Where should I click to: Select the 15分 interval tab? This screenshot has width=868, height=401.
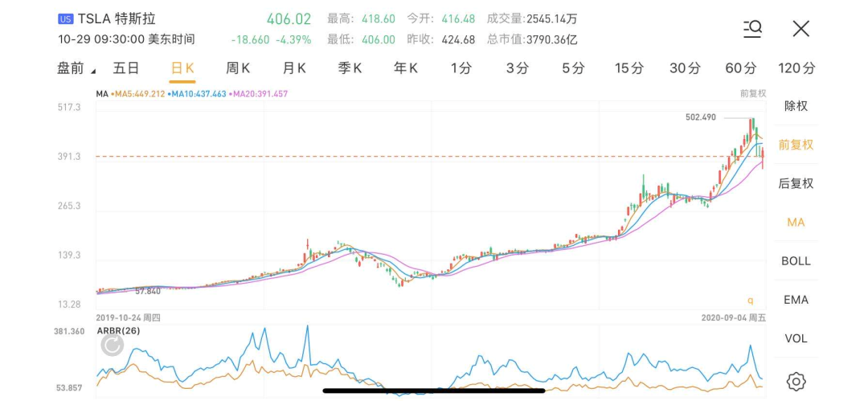tap(630, 68)
